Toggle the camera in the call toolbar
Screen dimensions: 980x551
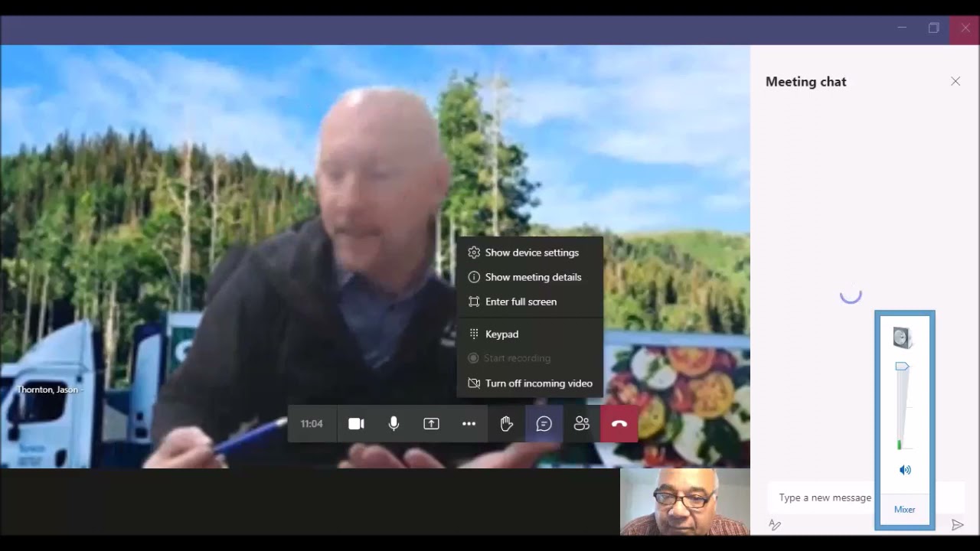point(356,424)
